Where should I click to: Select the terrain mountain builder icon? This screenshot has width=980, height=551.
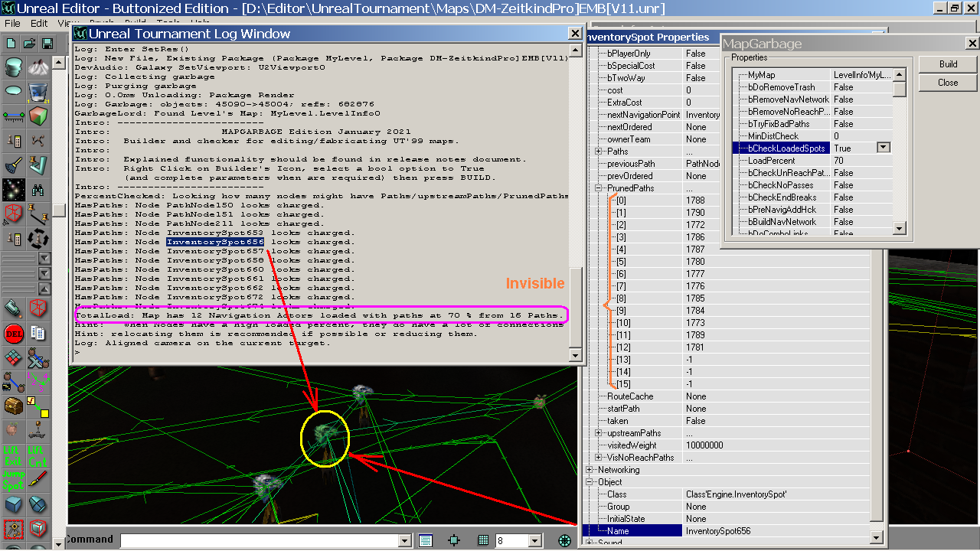click(38, 67)
